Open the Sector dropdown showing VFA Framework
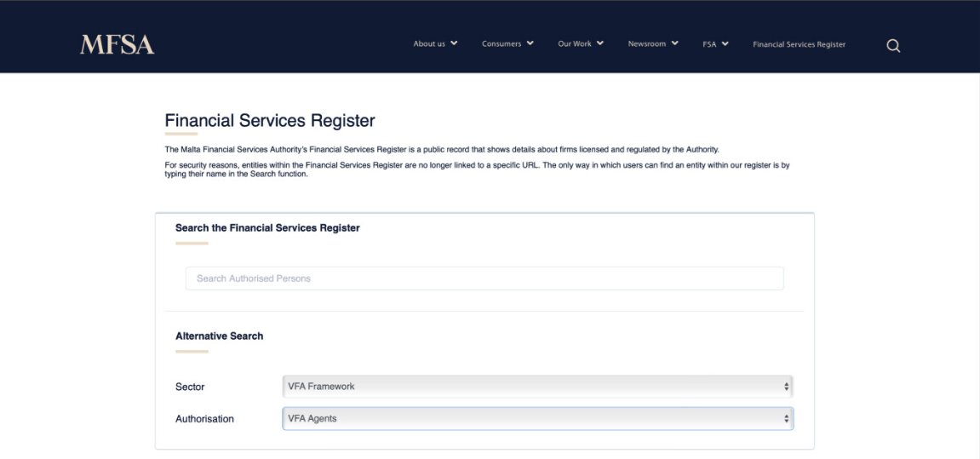 point(537,387)
